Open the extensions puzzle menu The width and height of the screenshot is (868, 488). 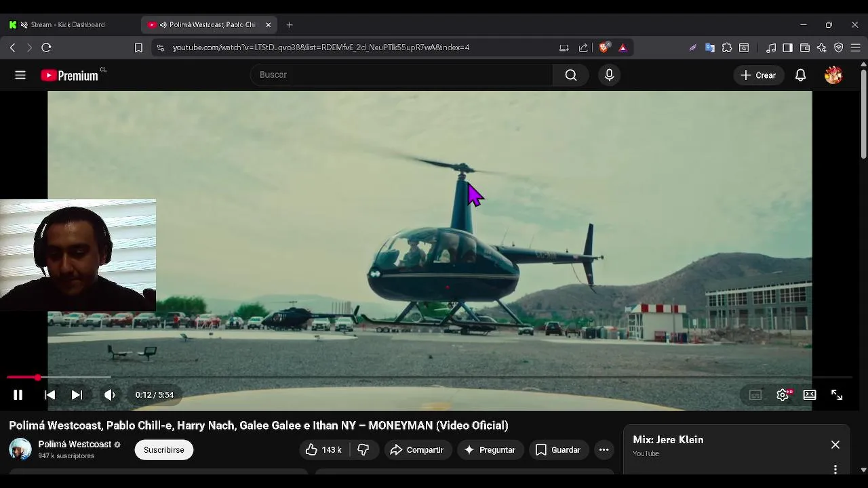[x=727, y=47]
